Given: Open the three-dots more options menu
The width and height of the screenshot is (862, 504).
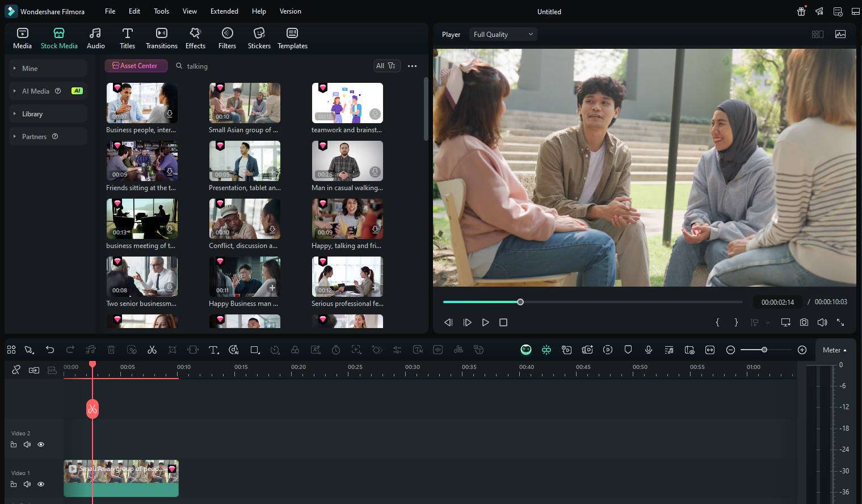Looking at the screenshot, I should [413, 66].
